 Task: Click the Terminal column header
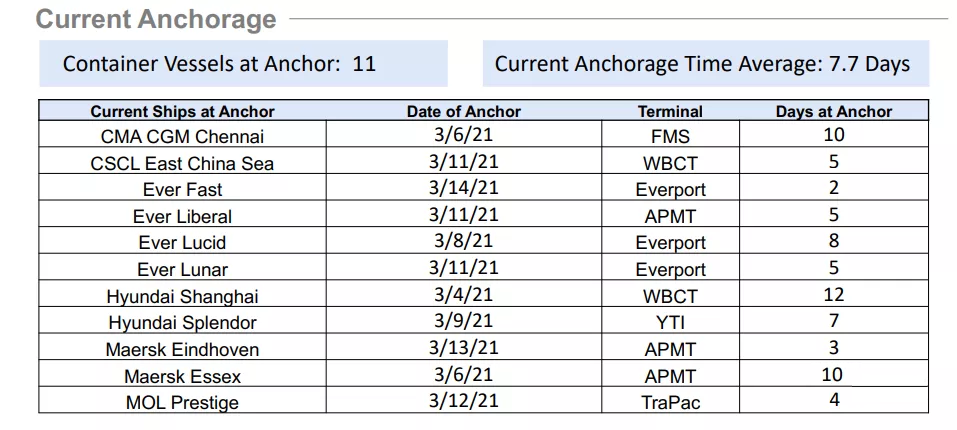tap(670, 112)
